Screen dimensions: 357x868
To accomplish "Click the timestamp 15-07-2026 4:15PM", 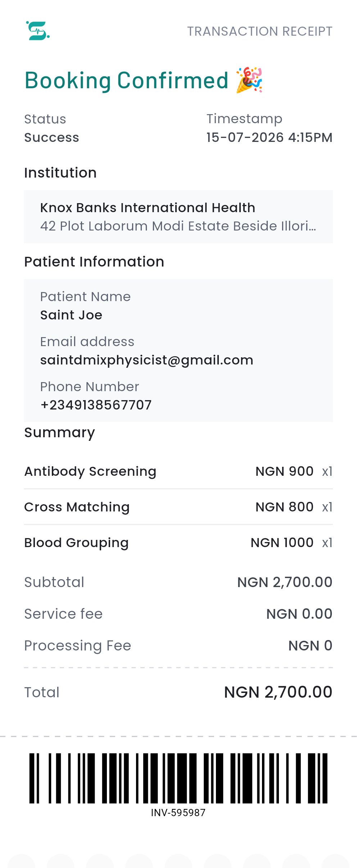I will coord(269,138).
